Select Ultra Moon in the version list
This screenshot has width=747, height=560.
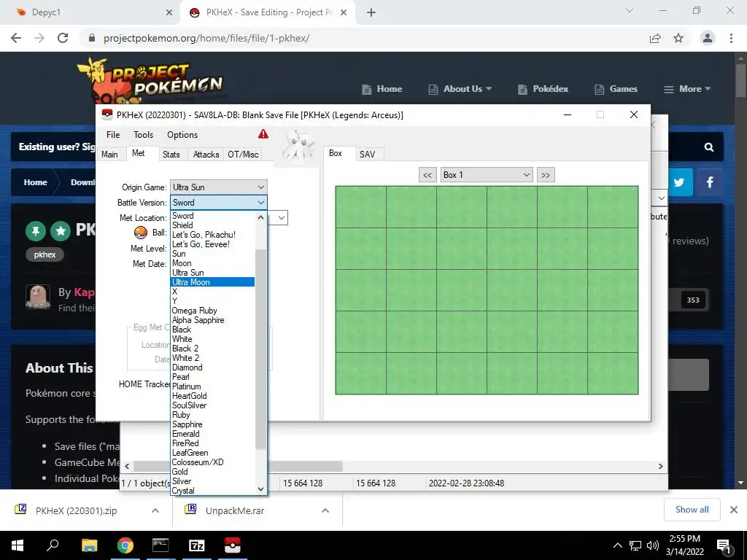(x=212, y=282)
